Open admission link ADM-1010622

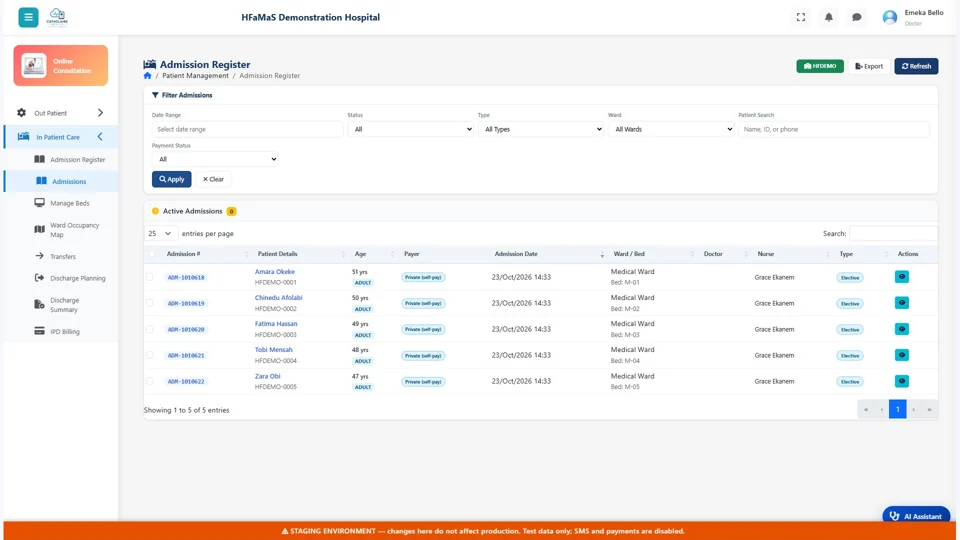[186, 381]
